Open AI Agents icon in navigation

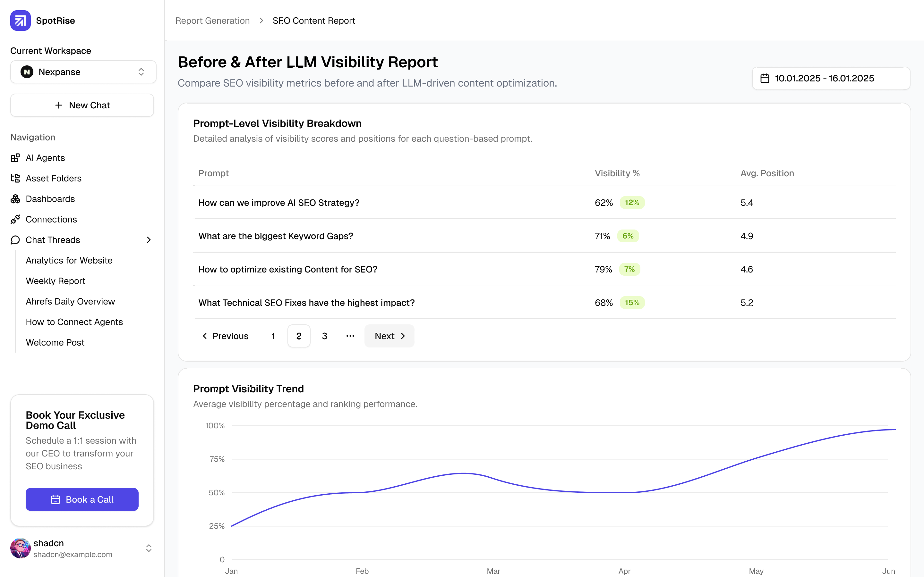tap(15, 158)
